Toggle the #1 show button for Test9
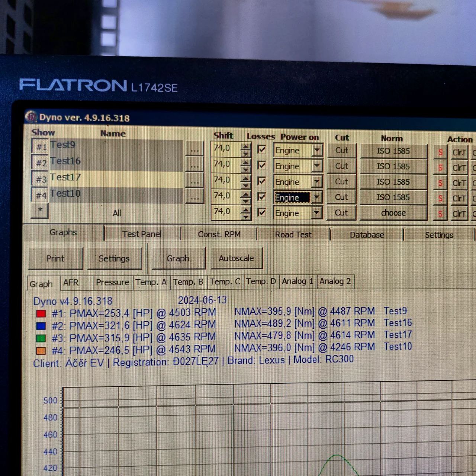 tap(40, 147)
